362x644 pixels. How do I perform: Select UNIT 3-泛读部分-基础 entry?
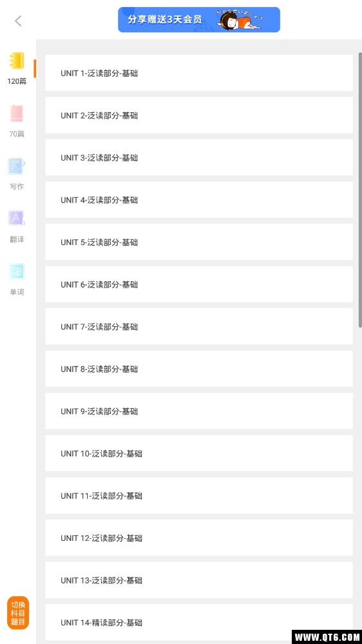199,158
